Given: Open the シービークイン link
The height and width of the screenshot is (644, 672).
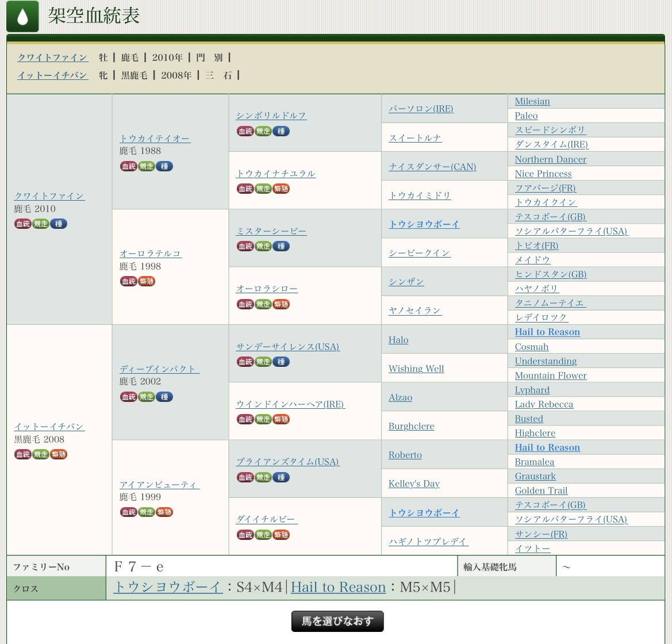Looking at the screenshot, I should 419,254.
